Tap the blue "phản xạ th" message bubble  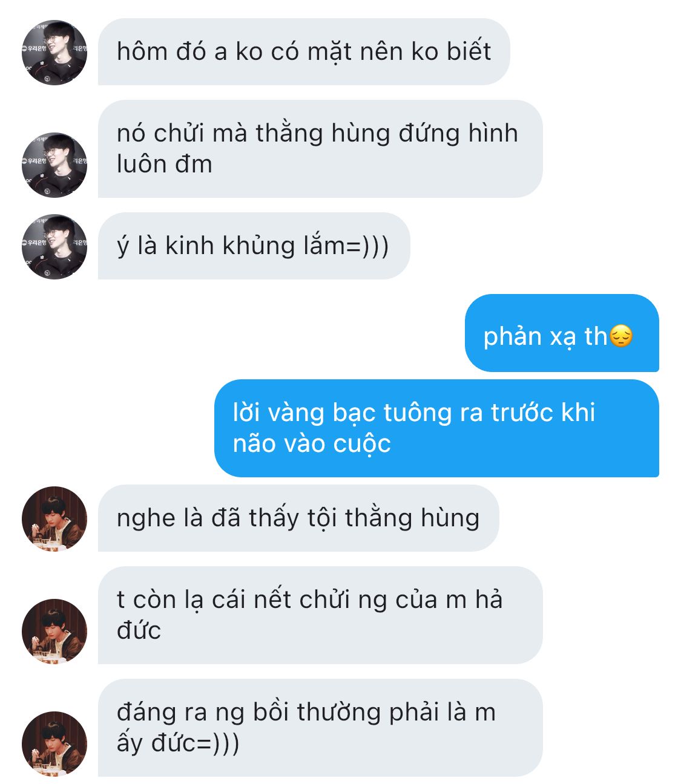pos(562,333)
